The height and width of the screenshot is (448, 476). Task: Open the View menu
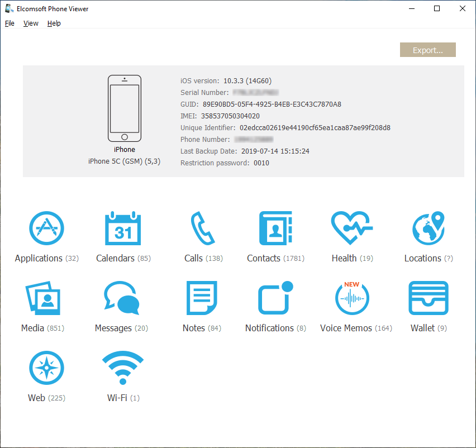point(31,23)
